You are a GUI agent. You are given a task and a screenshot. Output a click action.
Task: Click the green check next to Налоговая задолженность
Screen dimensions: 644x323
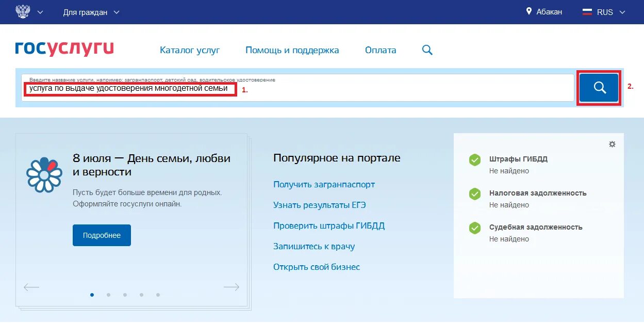474,194
